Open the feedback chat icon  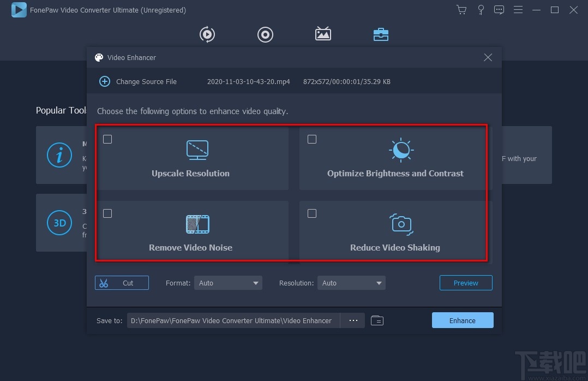click(499, 10)
